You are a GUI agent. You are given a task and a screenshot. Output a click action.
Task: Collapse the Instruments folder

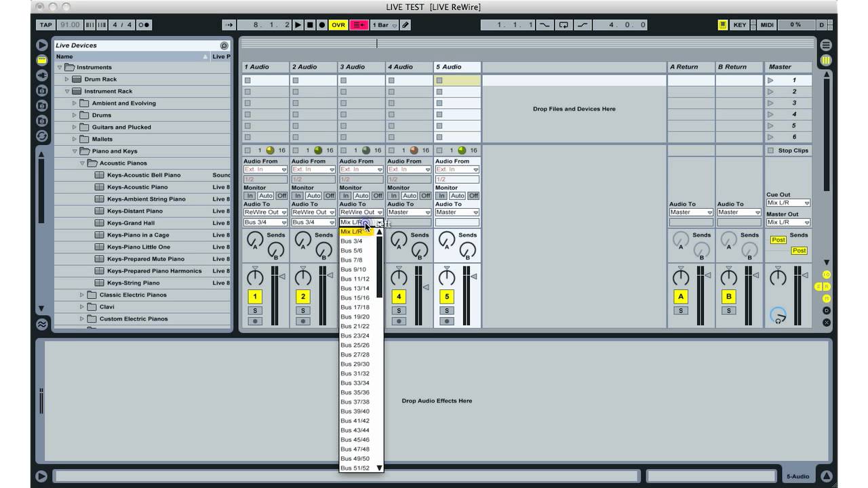(x=60, y=67)
